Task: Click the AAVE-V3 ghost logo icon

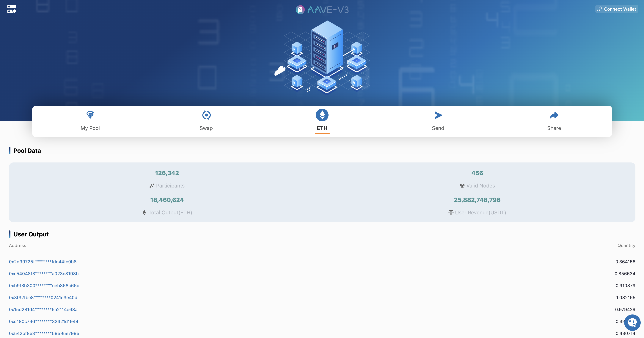Action: point(300,10)
